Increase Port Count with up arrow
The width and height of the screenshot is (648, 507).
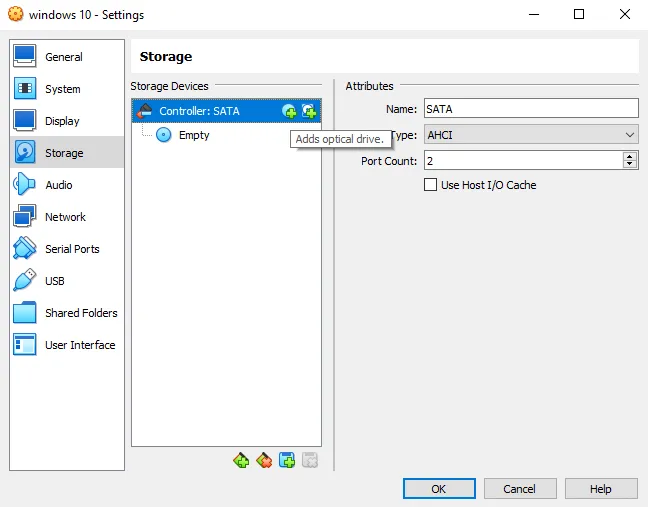629,156
